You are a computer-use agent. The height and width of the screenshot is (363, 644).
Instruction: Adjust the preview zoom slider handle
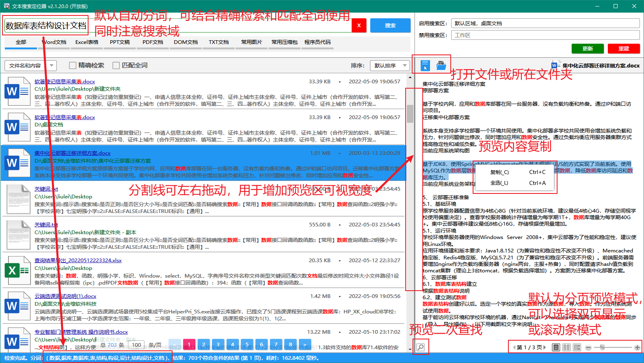602,347
